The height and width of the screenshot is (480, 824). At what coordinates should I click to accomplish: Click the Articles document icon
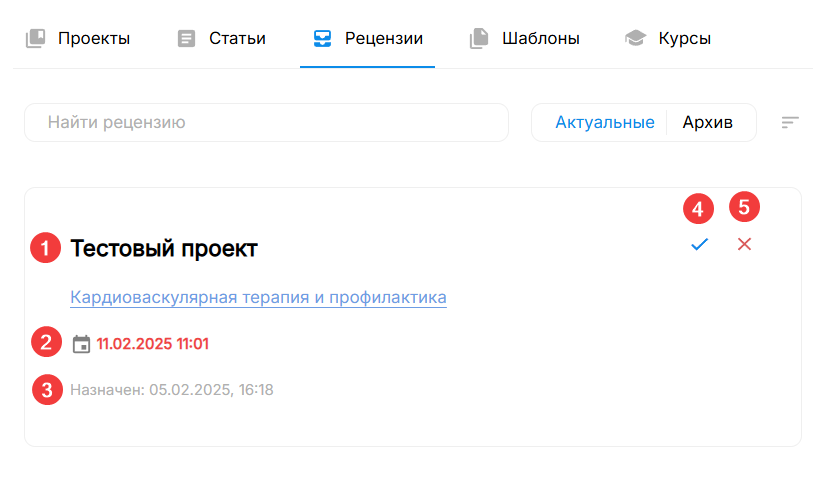[186, 38]
